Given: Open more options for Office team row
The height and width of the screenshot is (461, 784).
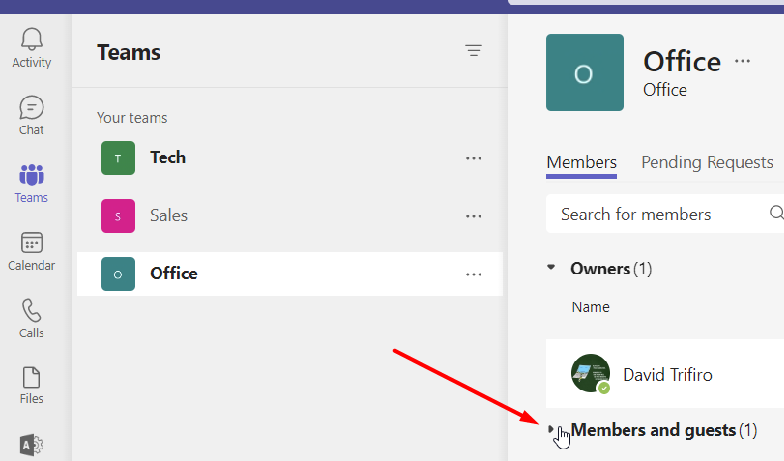Looking at the screenshot, I should click(474, 274).
